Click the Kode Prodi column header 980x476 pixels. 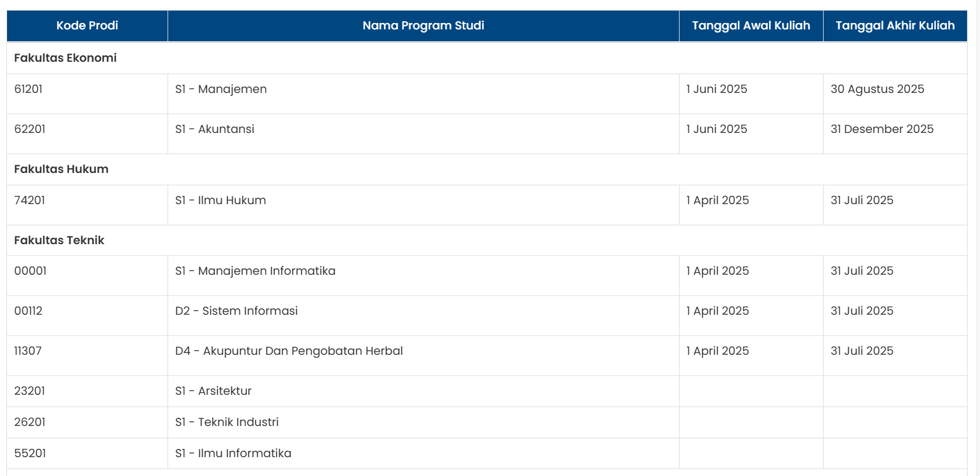coord(87,25)
